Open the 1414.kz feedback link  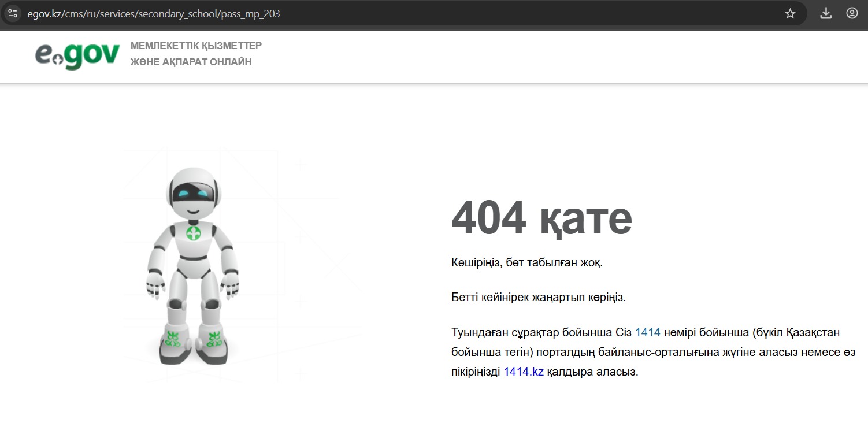(x=523, y=372)
